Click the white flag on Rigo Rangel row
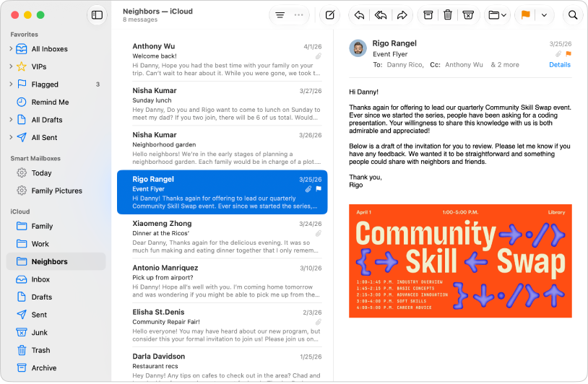This screenshot has height=384, width=588. click(319, 188)
